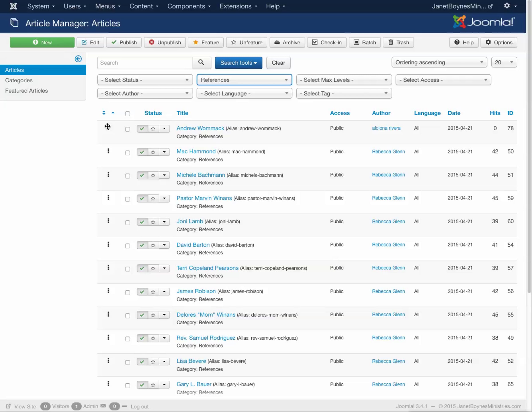The height and width of the screenshot is (412, 532).
Task: Click the Search tools button
Action: pos(239,63)
